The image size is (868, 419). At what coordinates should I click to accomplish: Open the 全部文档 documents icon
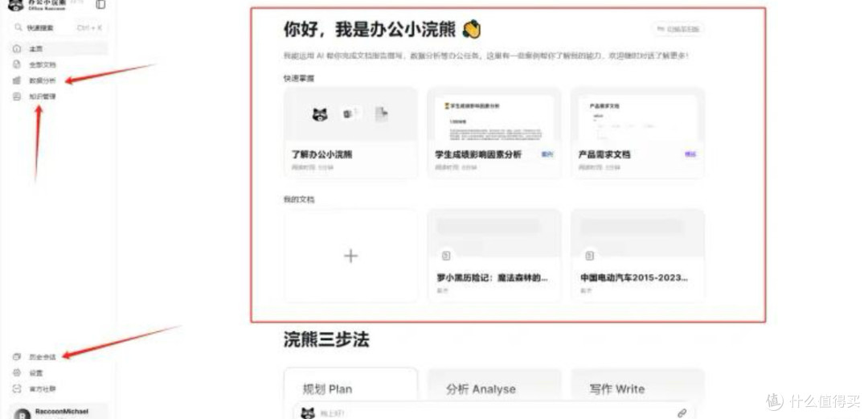point(17,64)
